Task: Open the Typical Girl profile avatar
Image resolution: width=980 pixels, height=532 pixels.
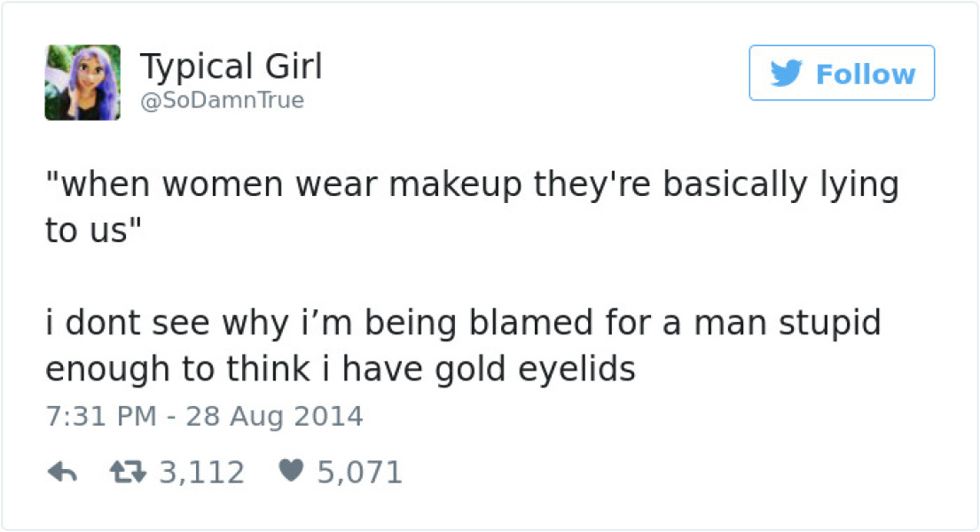Action: tap(82, 82)
